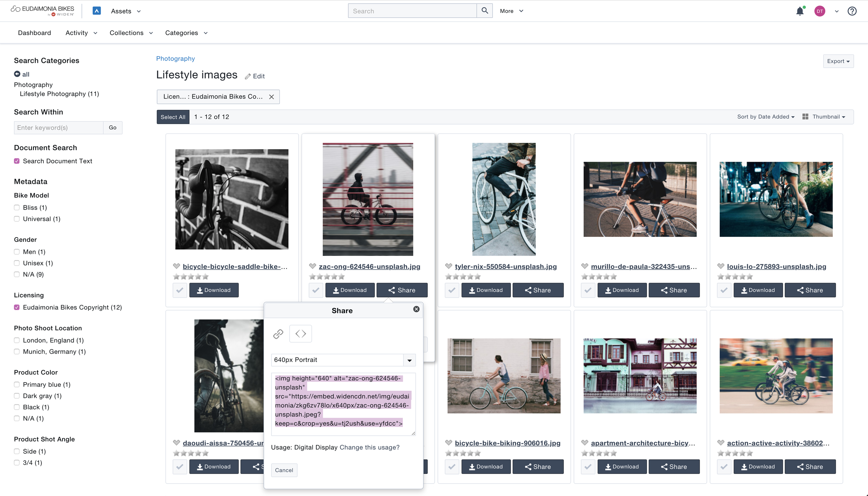Favorite daoudi-aissa image with heart

176,443
